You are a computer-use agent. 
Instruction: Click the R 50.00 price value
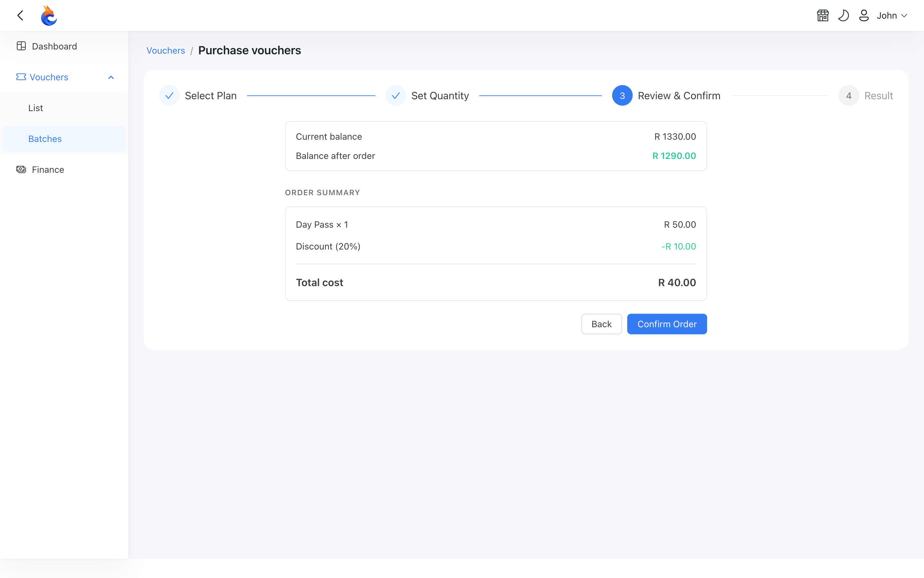(680, 225)
